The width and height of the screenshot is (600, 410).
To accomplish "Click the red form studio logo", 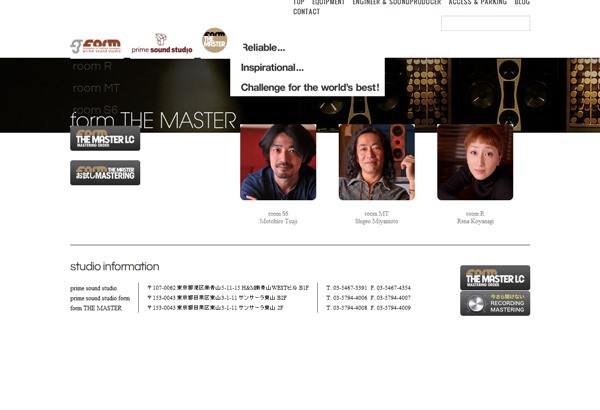I will pos(96,46).
